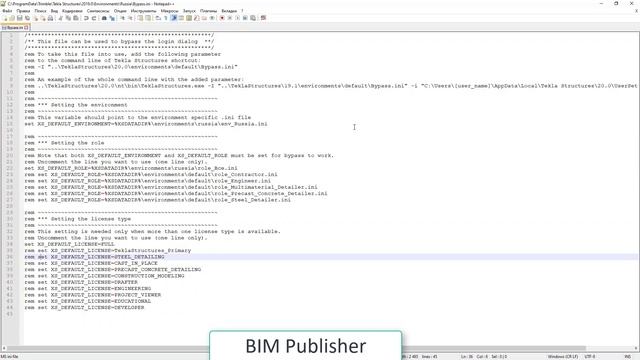Click line with role_Steel_Detailer.ini
The image size is (640, 360).
(x=158, y=200)
